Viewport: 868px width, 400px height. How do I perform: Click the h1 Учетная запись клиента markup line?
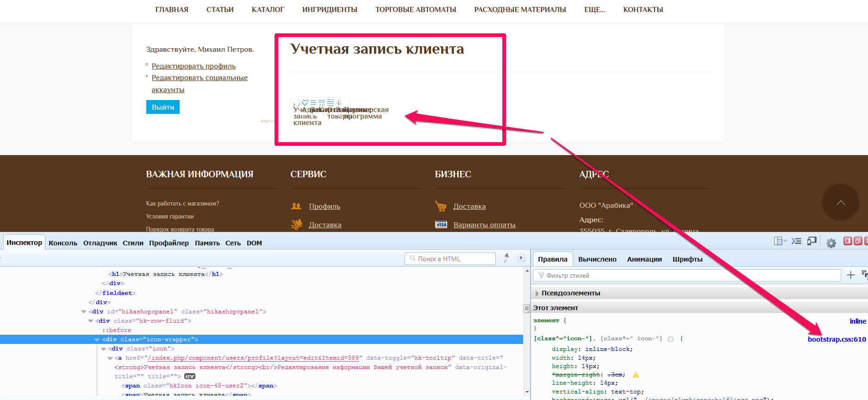point(166,274)
